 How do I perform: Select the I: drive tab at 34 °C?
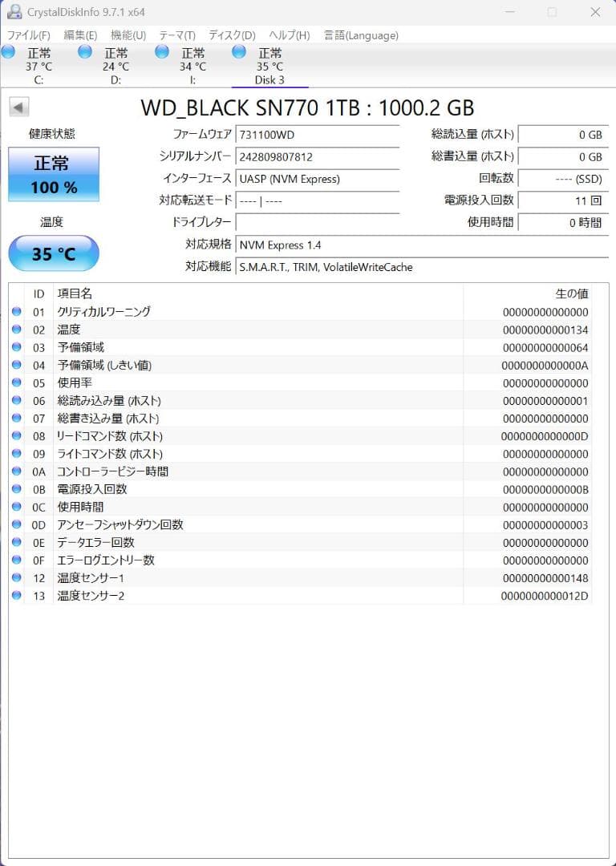coord(192,66)
